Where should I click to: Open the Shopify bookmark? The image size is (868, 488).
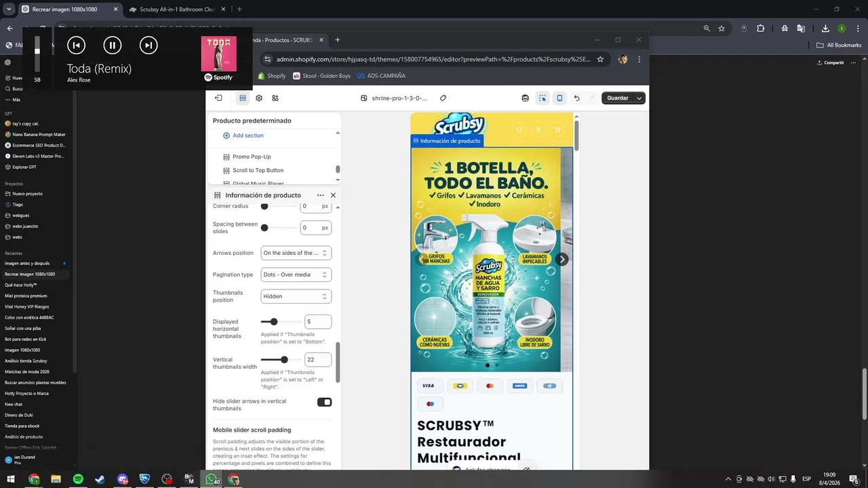(272, 76)
